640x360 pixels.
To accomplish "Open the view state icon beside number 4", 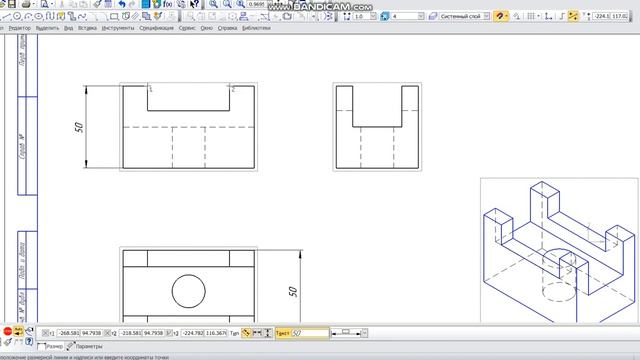I will point(384,16).
